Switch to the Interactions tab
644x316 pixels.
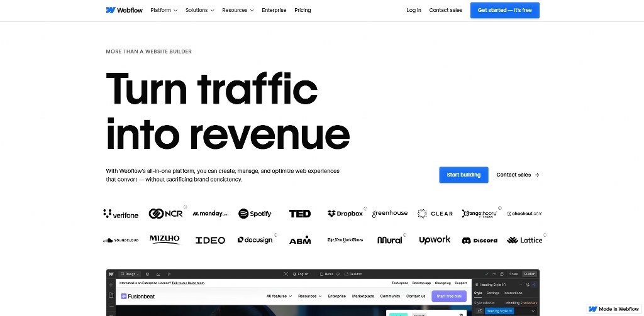tap(513, 293)
